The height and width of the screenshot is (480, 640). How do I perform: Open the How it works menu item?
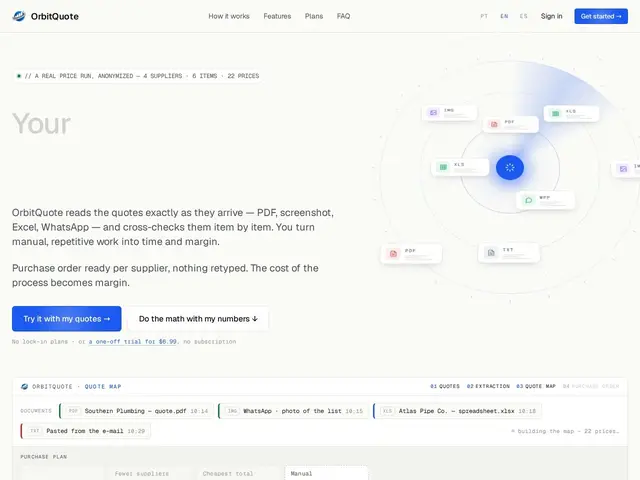(x=229, y=16)
